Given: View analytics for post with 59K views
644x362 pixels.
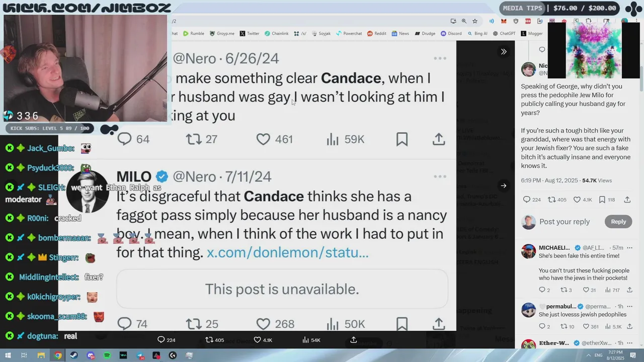Looking at the screenshot, I should 345,139.
